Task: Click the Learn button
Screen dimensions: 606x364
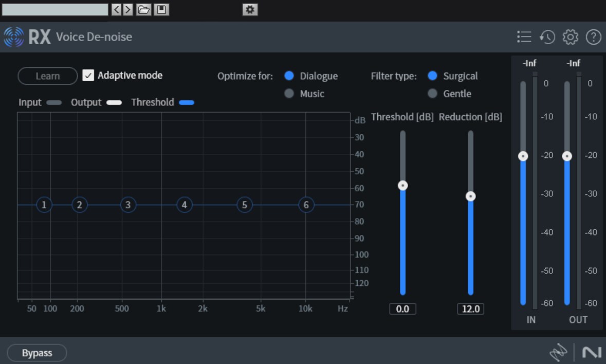Action: coord(47,76)
